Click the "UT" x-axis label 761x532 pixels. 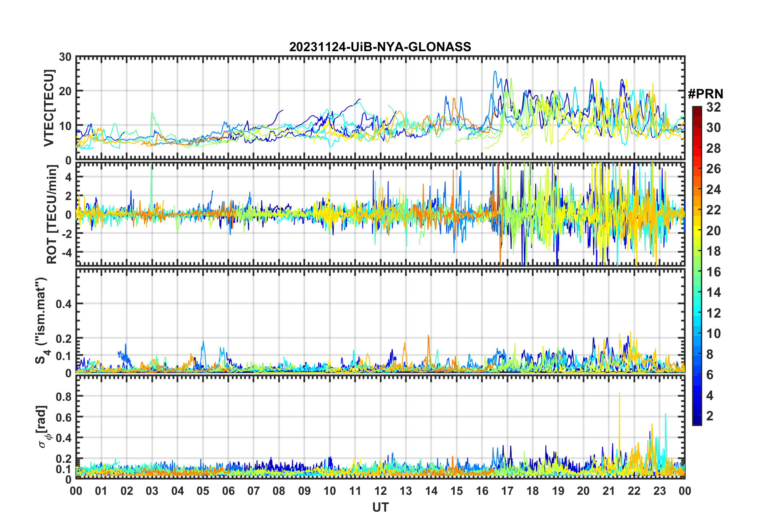[x=380, y=507]
